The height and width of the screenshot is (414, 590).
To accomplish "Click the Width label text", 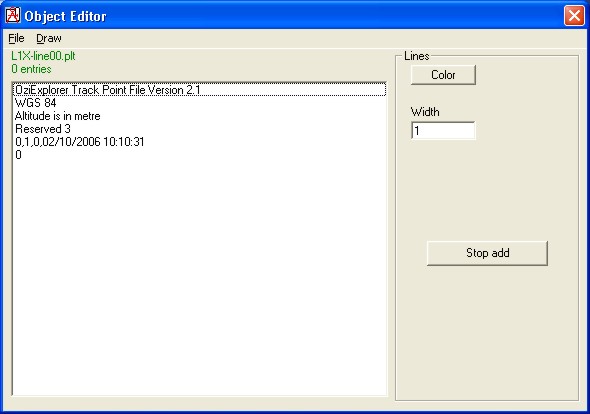I will coord(425,112).
